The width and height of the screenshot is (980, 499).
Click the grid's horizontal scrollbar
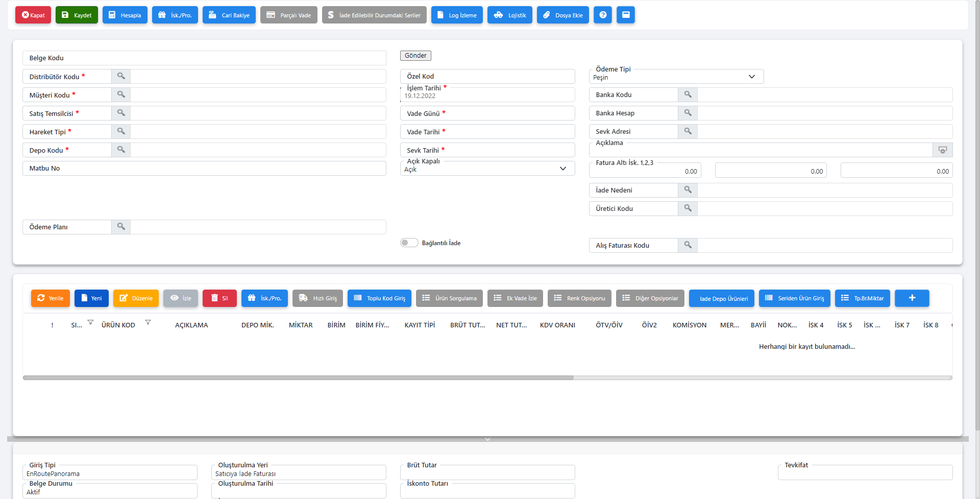coord(298,378)
